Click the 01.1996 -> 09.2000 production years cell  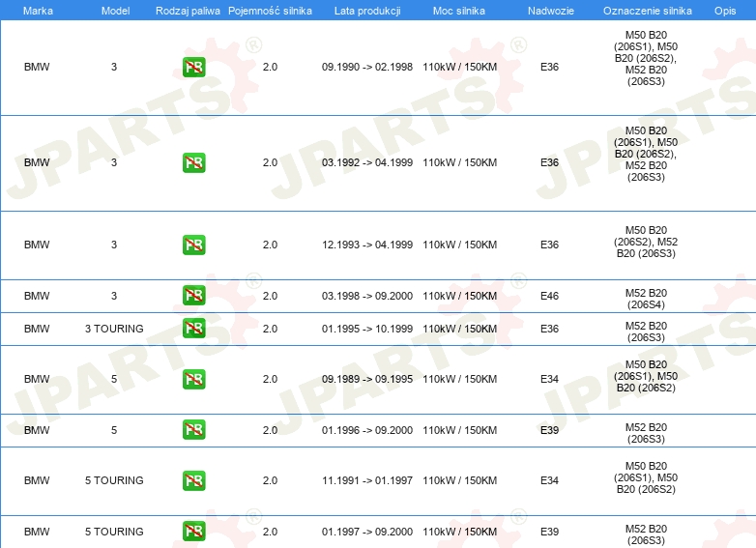point(367,430)
